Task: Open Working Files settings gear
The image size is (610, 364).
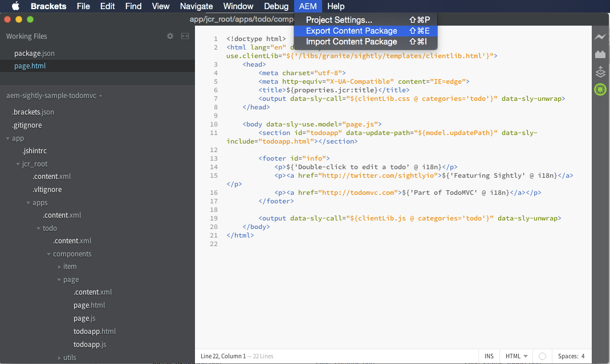Action: tap(170, 36)
